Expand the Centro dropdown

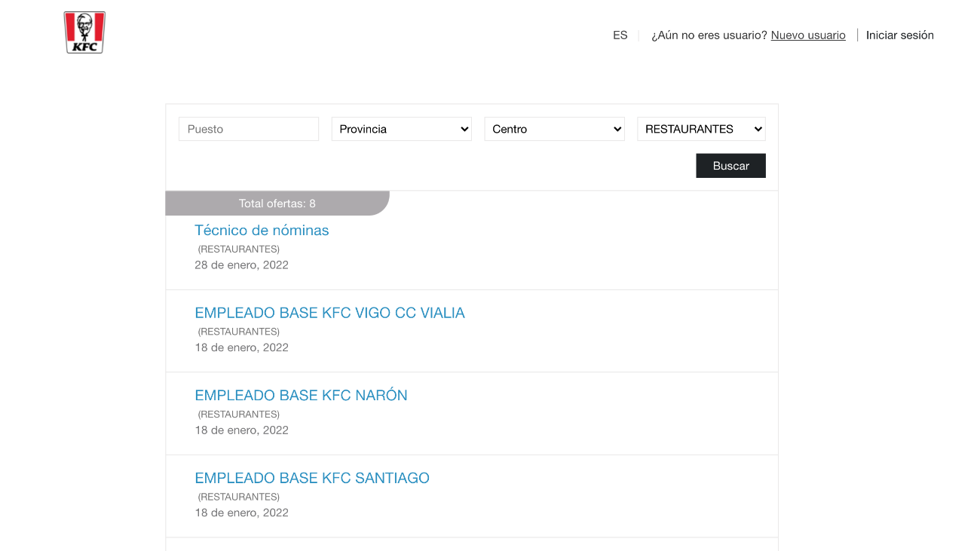pos(555,129)
